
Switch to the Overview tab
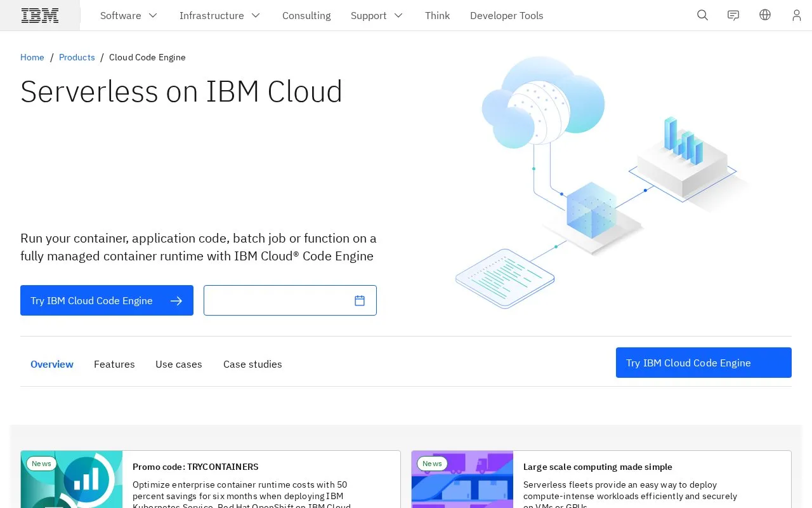pyautogui.click(x=52, y=364)
